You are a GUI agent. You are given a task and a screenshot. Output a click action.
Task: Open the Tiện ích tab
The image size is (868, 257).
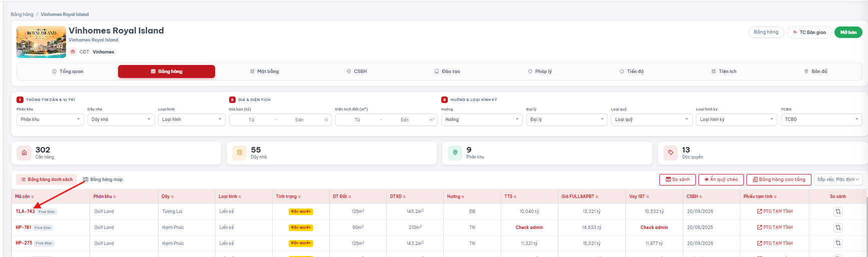pyautogui.click(x=724, y=71)
